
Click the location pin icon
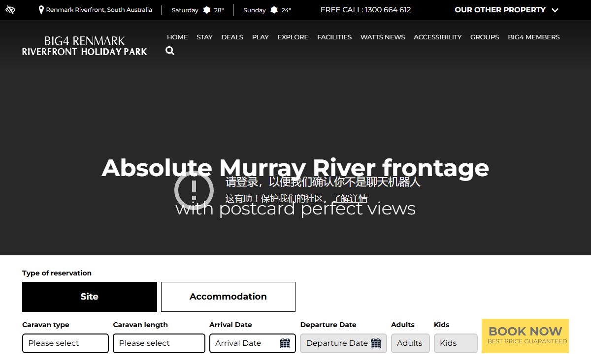point(41,10)
